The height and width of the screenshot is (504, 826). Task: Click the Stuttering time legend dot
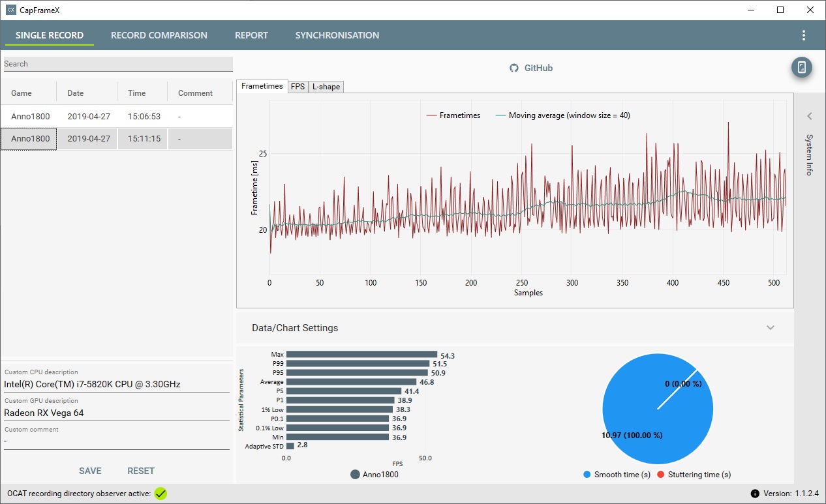click(661, 475)
